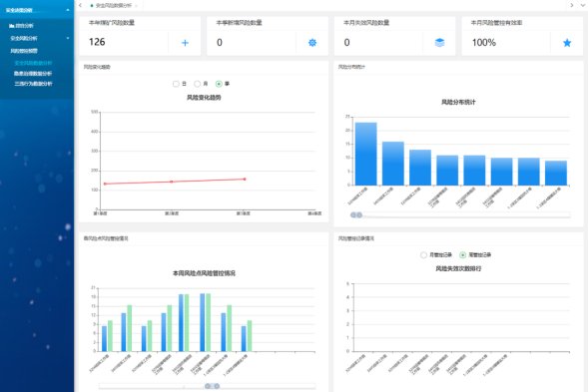Screen dimensions: 588x392
Task: Click the 126 count value
Action: coord(97,42)
